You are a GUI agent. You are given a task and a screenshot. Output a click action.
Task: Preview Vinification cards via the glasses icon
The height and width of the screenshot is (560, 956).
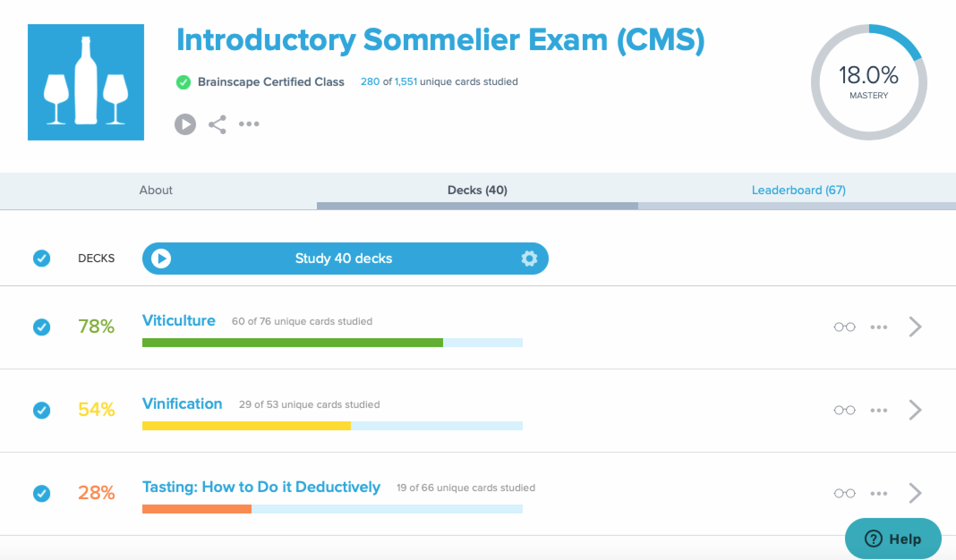pyautogui.click(x=845, y=410)
